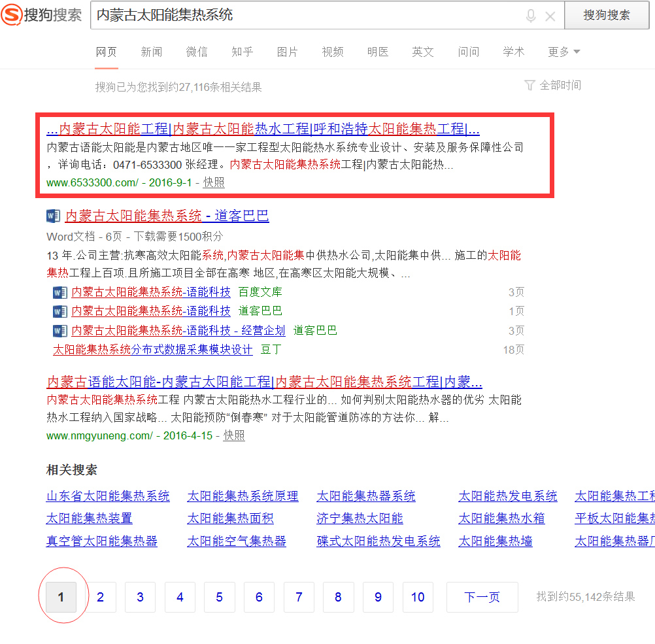Switch to the 微信 search tab

[x=197, y=52]
